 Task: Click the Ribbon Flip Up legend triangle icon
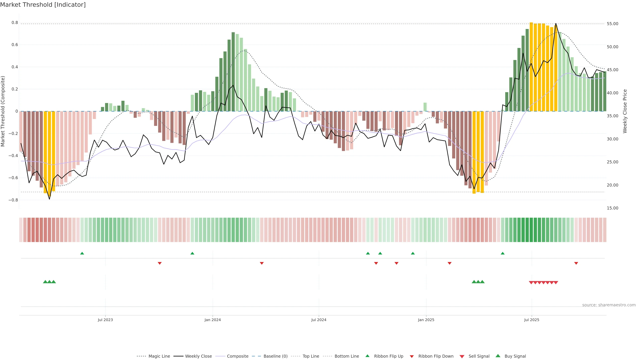click(x=367, y=356)
